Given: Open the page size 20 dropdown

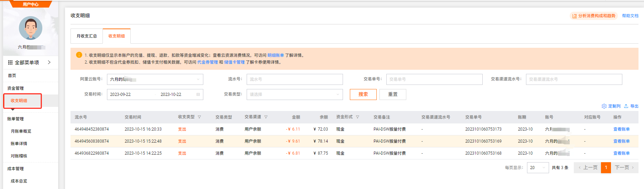Looking at the screenshot, I should click(538, 168).
